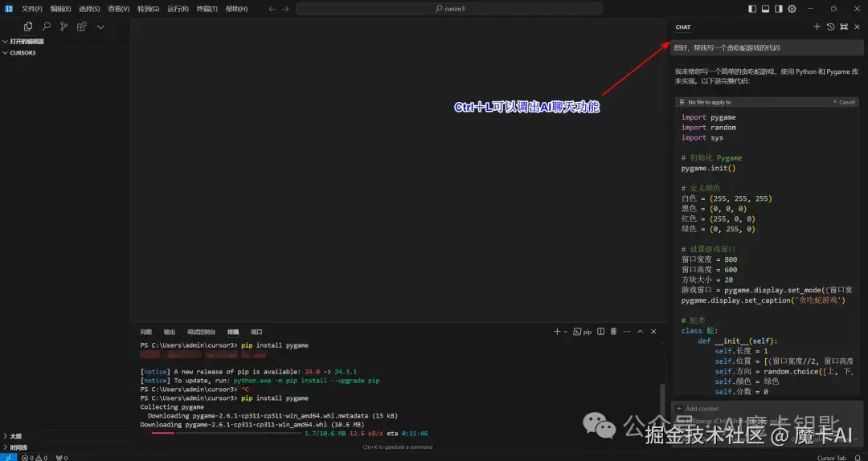The height and width of the screenshot is (461, 868).
Task: Expand chat panel to full view icon
Action: pos(844,27)
